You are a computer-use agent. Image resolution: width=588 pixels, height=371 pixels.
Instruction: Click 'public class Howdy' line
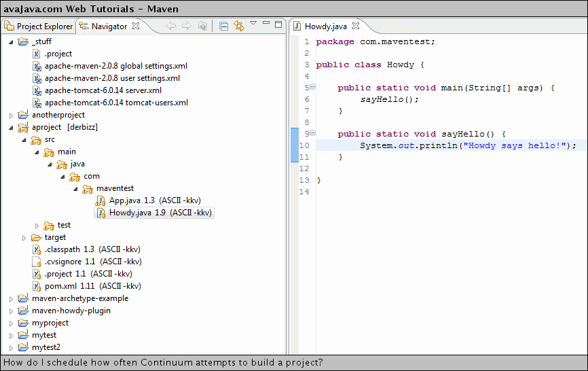(370, 65)
